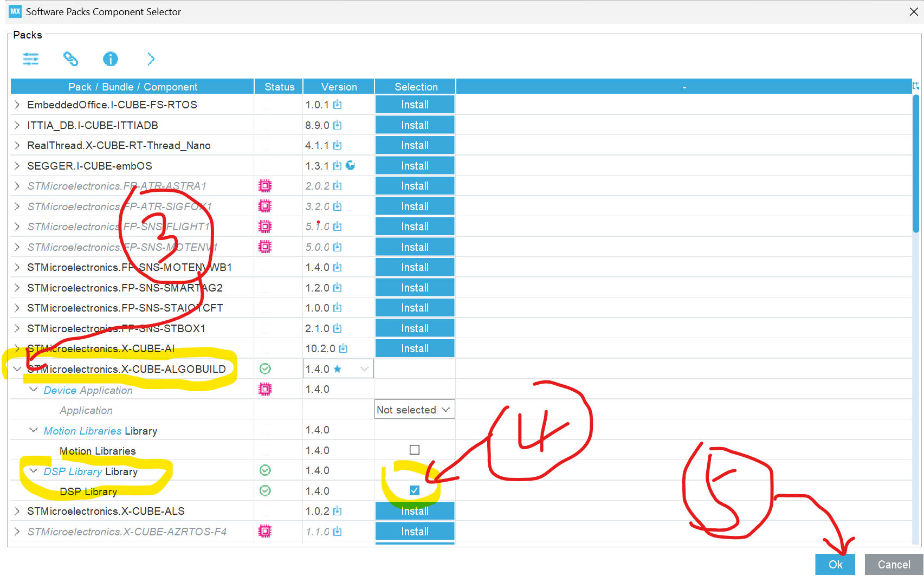This screenshot has height=576, width=924.
Task: Select the Application component row
Action: [86, 410]
